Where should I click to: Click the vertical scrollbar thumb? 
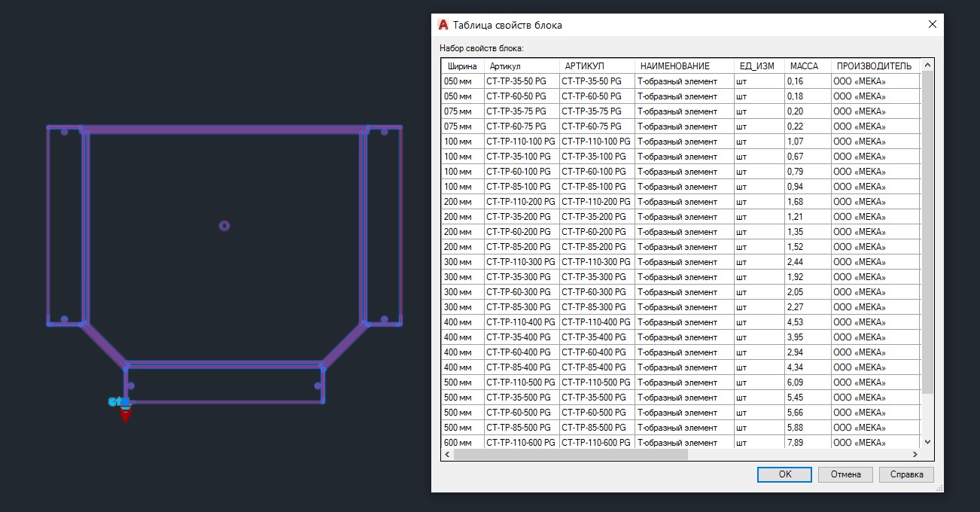927,232
